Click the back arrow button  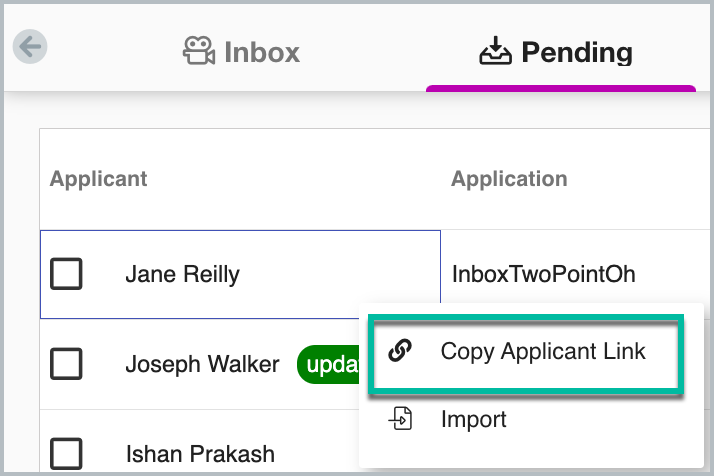point(30,47)
